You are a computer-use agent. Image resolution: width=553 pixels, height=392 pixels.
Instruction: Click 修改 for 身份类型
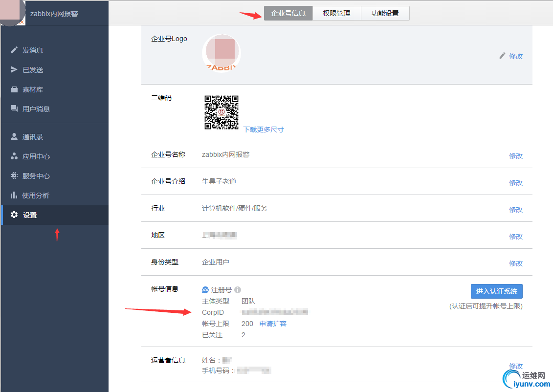(x=516, y=263)
